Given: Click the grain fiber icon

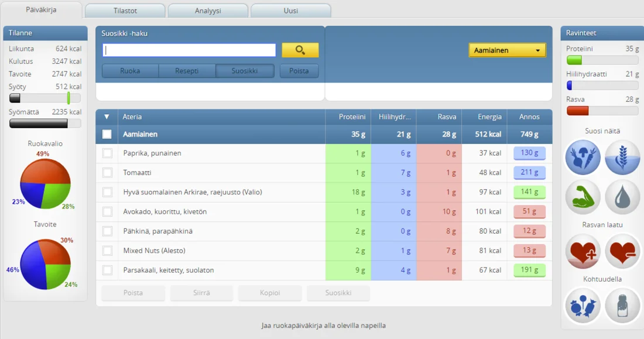Looking at the screenshot, I should (x=622, y=157).
